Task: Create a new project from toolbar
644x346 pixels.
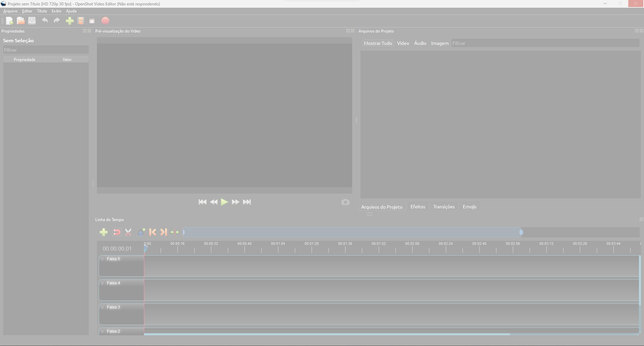Action: coord(10,21)
